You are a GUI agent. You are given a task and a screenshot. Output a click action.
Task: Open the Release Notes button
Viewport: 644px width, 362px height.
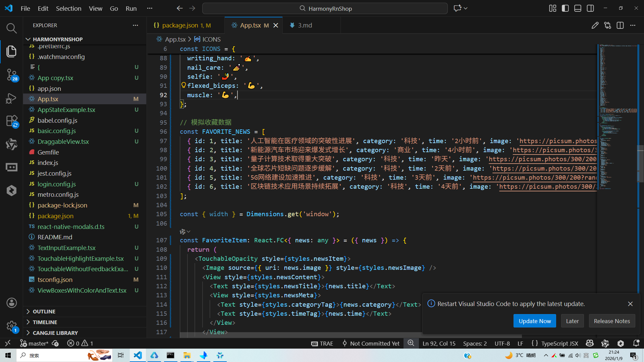(x=612, y=321)
